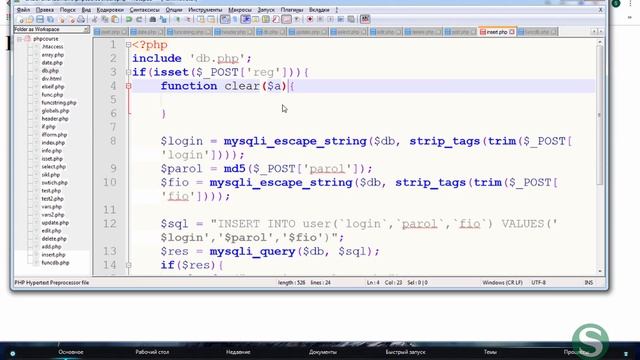Collapse the fold marker at line 14
640x360 pixels.
128,265
